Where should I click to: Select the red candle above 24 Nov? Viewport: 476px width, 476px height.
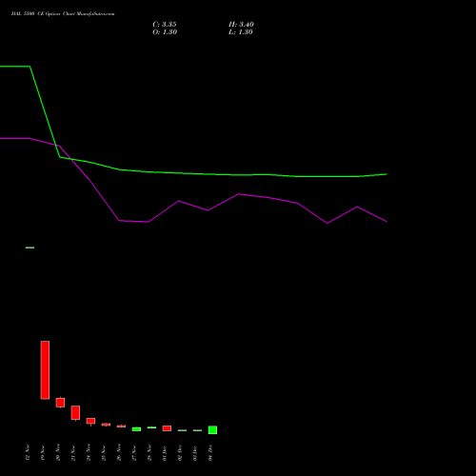pos(90,421)
